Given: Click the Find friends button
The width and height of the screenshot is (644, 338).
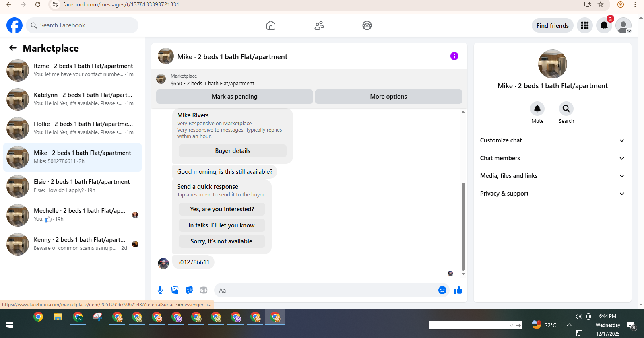Looking at the screenshot, I should tap(552, 25).
